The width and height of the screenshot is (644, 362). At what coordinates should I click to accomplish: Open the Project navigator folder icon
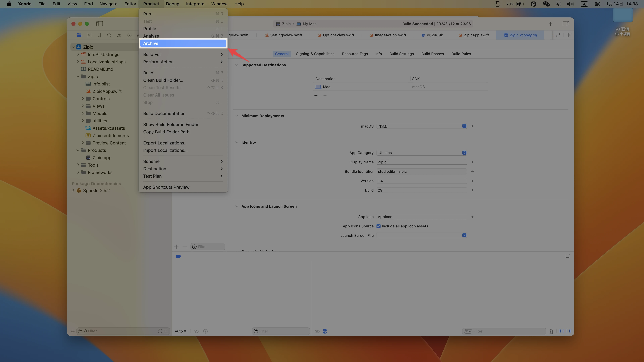coord(79,35)
